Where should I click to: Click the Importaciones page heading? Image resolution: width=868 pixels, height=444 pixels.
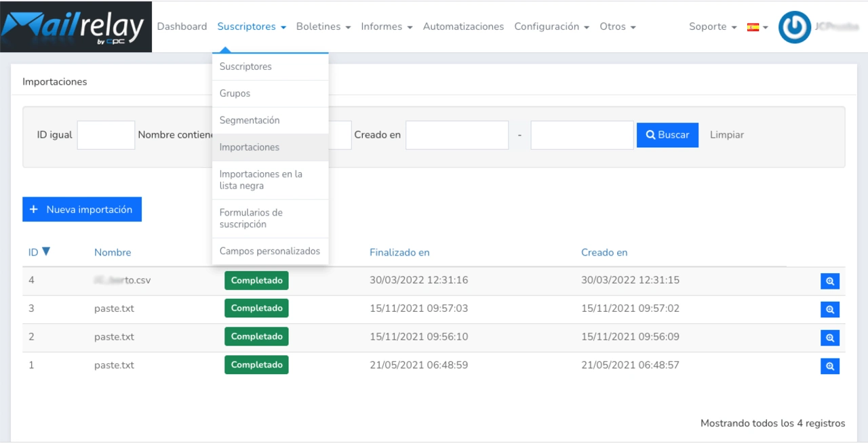coord(55,81)
